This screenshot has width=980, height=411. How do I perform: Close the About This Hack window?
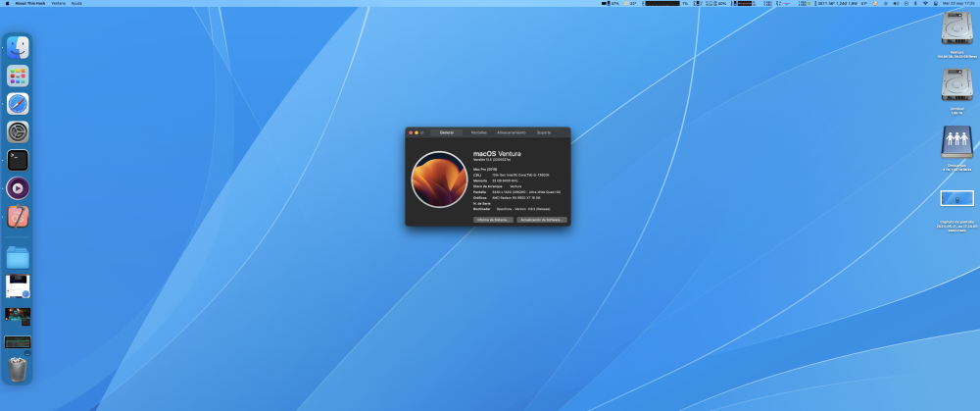tap(411, 132)
